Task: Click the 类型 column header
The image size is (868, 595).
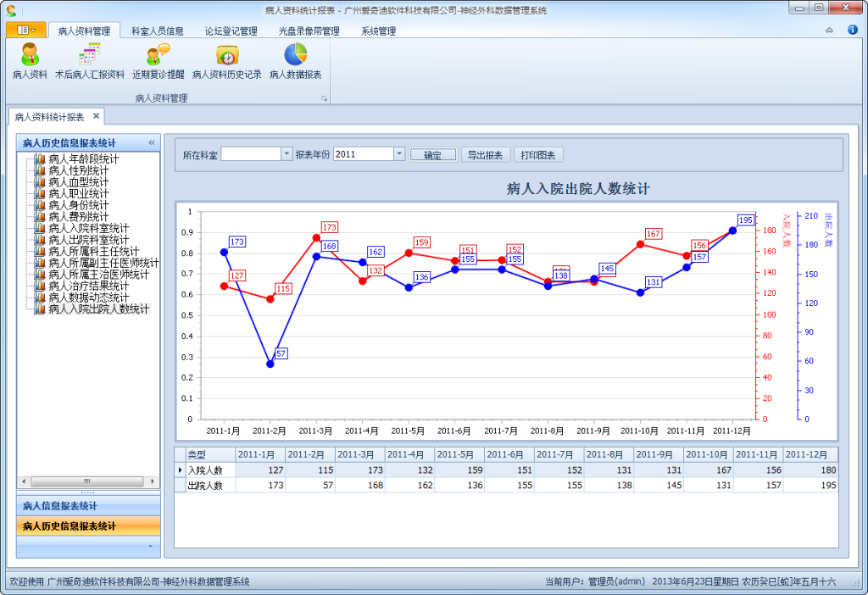Action: pos(210,454)
